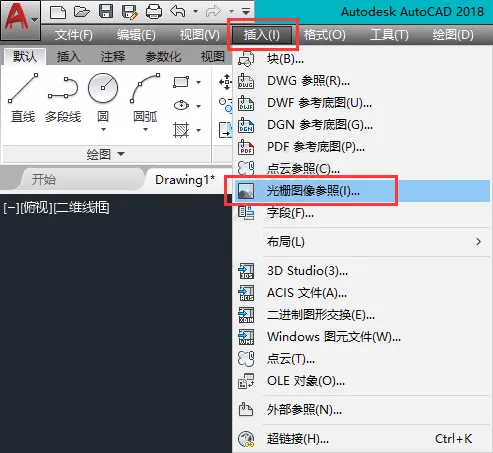
Task: Expand the hatch tool dropdown arrow
Action: tap(198, 130)
